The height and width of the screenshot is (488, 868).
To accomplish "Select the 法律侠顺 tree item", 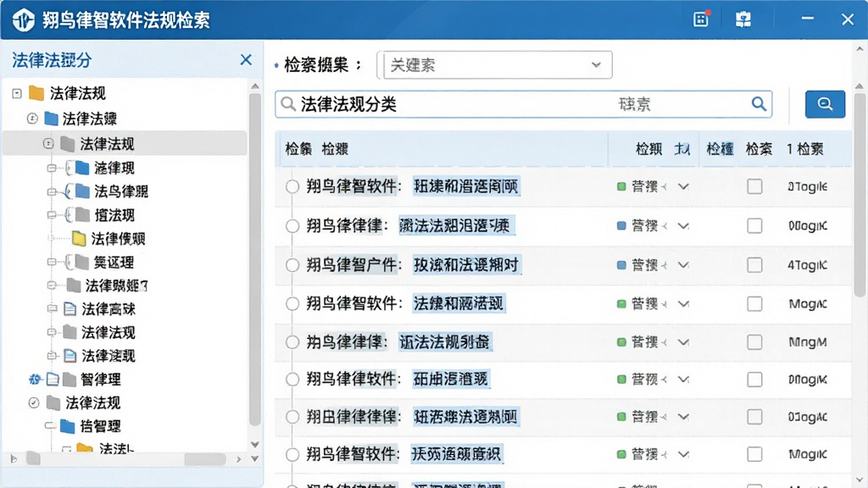I will pyautogui.click(x=118, y=238).
